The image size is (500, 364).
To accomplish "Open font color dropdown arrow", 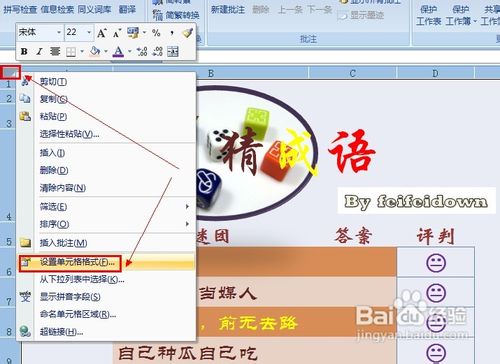I will 130,51.
